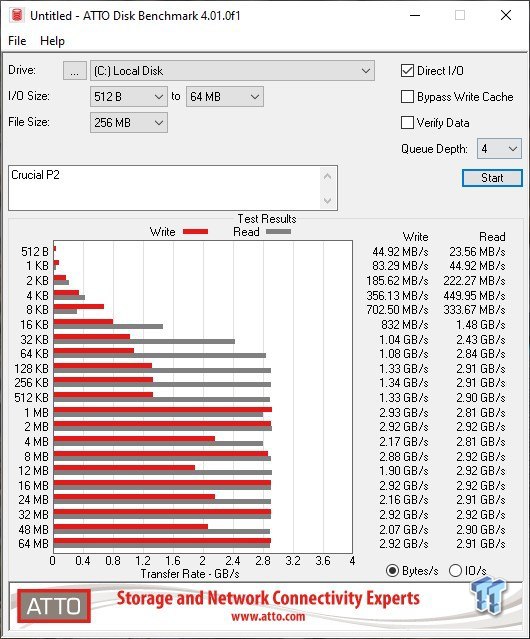Open the www.atto.com banner link

(x=268, y=617)
